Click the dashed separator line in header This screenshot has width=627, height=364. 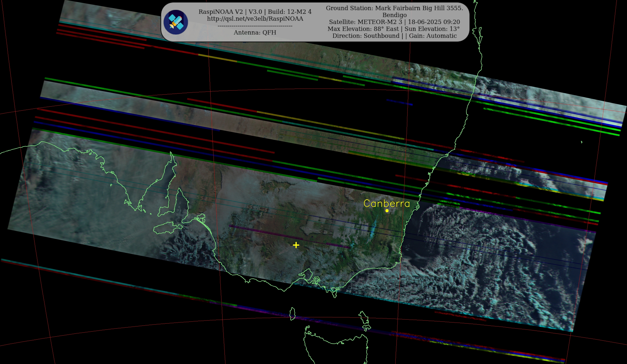[x=255, y=26]
